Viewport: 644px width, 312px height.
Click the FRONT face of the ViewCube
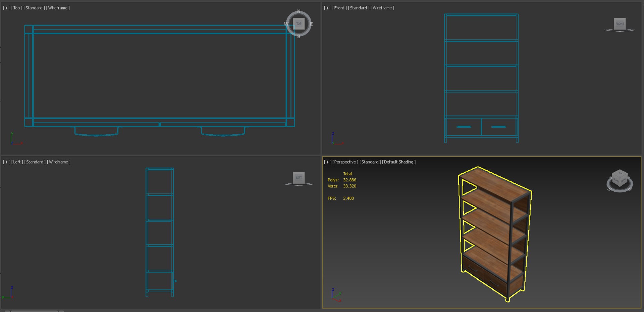620,24
